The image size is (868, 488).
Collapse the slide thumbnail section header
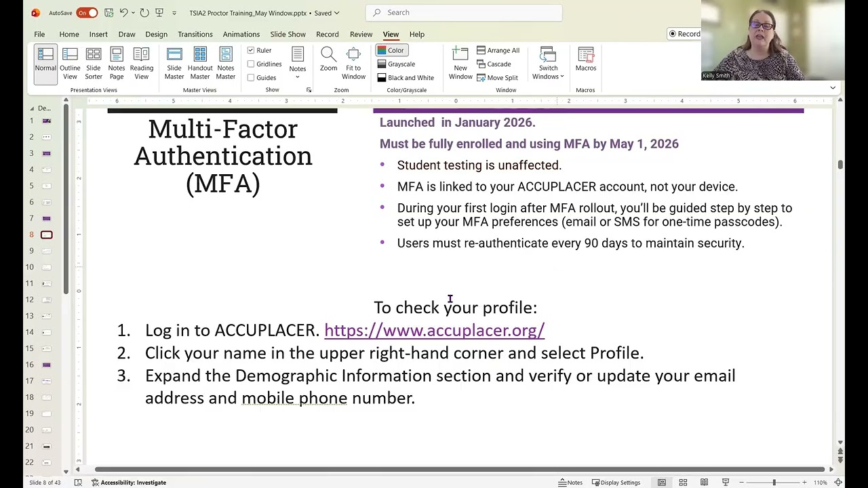click(31, 108)
